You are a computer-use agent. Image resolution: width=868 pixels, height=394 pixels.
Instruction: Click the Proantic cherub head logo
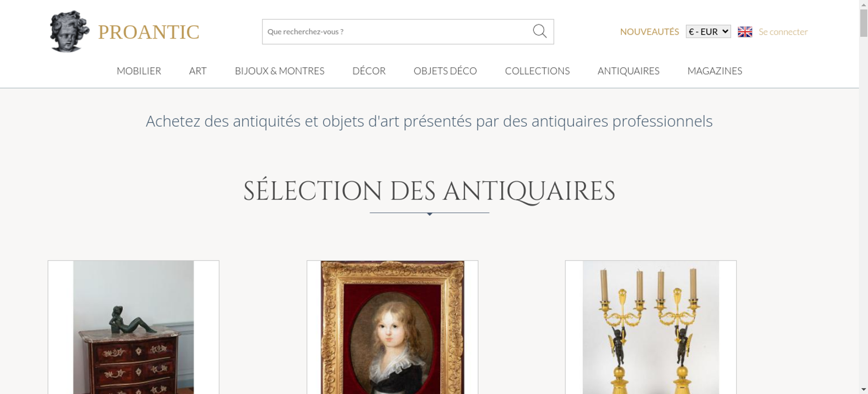(x=69, y=31)
